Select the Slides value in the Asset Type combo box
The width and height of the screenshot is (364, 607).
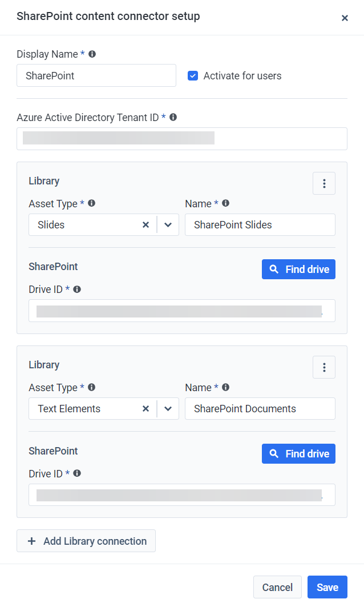point(51,225)
